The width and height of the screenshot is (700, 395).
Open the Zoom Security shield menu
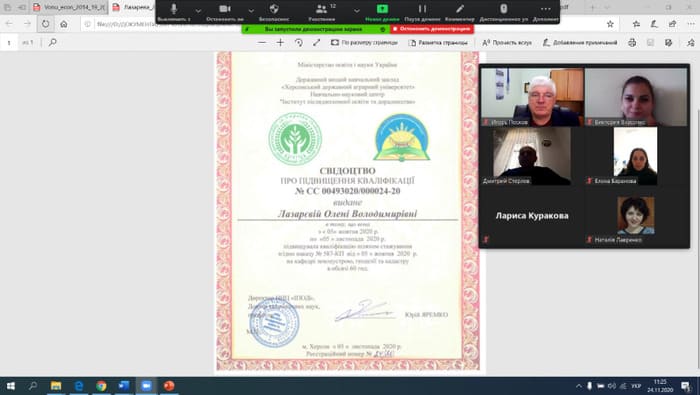(x=274, y=12)
